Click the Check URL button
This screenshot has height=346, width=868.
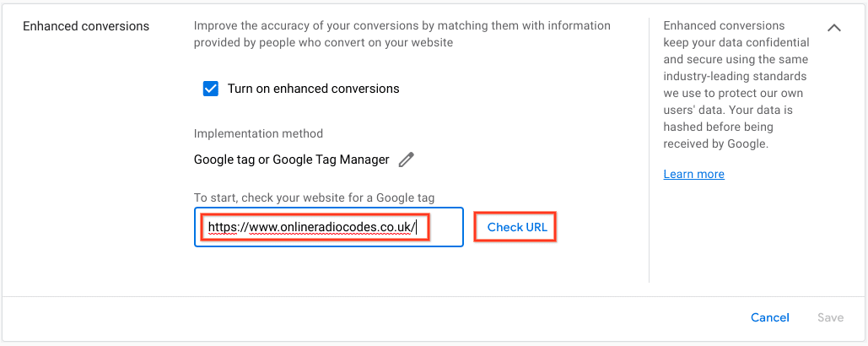pos(517,227)
